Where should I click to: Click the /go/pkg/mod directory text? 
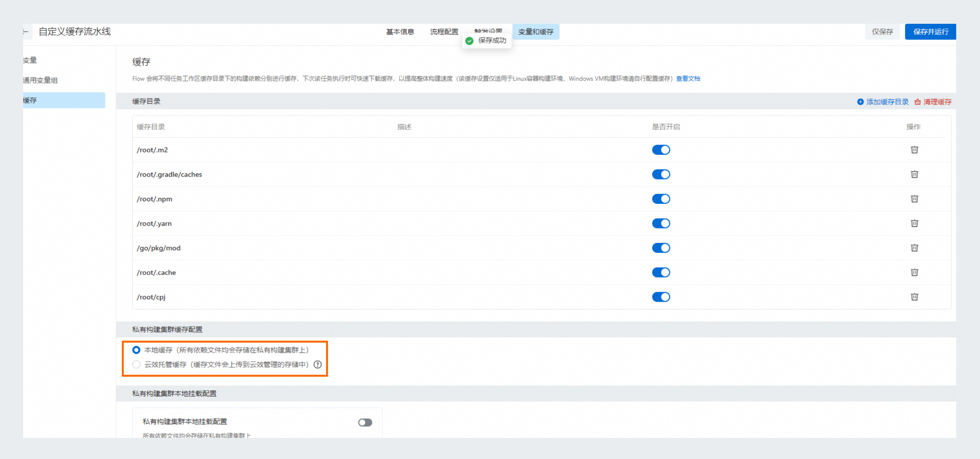pyautogui.click(x=159, y=248)
